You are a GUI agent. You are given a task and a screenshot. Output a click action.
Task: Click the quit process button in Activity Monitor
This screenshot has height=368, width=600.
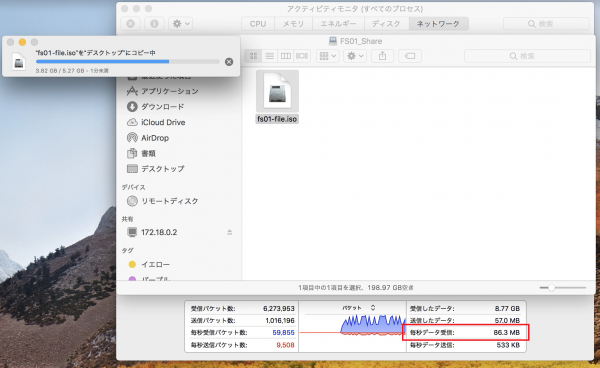pos(130,24)
